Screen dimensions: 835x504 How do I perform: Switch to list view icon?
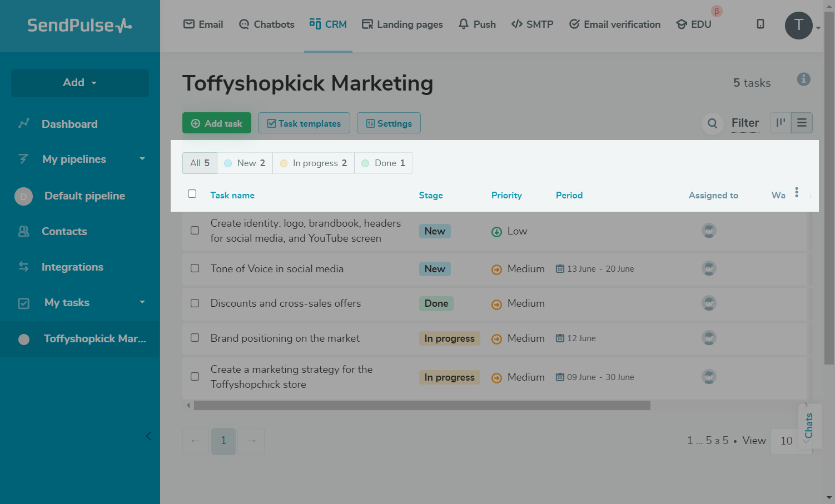pyautogui.click(x=802, y=123)
